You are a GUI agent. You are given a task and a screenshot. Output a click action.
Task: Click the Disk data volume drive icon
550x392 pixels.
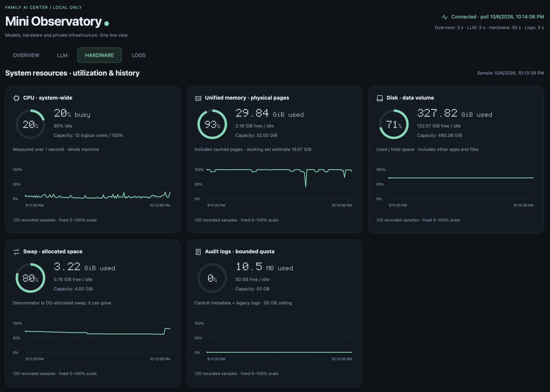[x=379, y=98]
